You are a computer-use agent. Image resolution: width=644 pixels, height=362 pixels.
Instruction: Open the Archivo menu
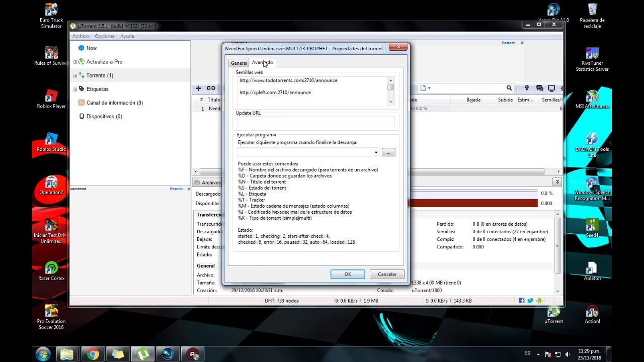pos(80,36)
